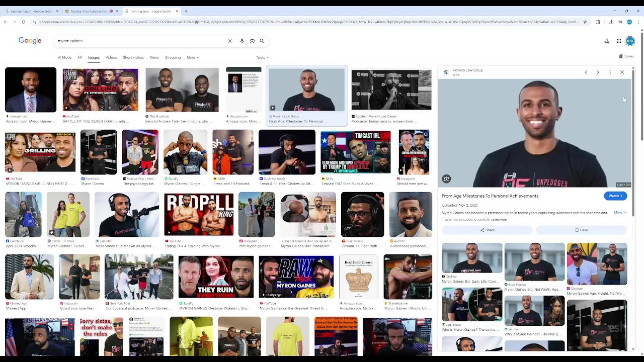Expand description with More chevron
The height and width of the screenshot is (362, 644).
click(x=620, y=212)
